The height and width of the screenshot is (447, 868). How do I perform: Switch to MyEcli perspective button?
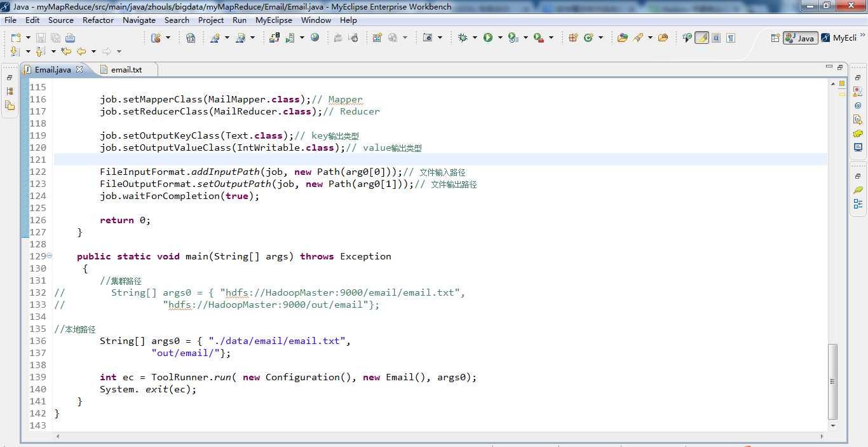[x=839, y=38]
